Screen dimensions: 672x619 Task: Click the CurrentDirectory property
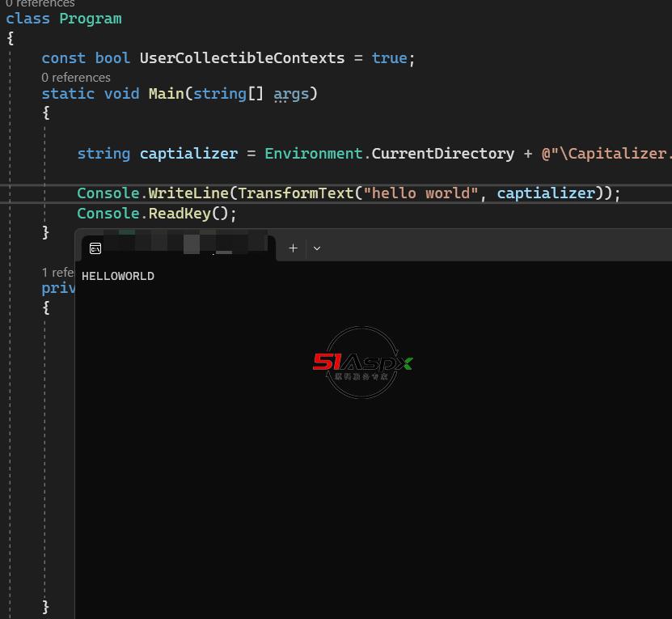442,154
